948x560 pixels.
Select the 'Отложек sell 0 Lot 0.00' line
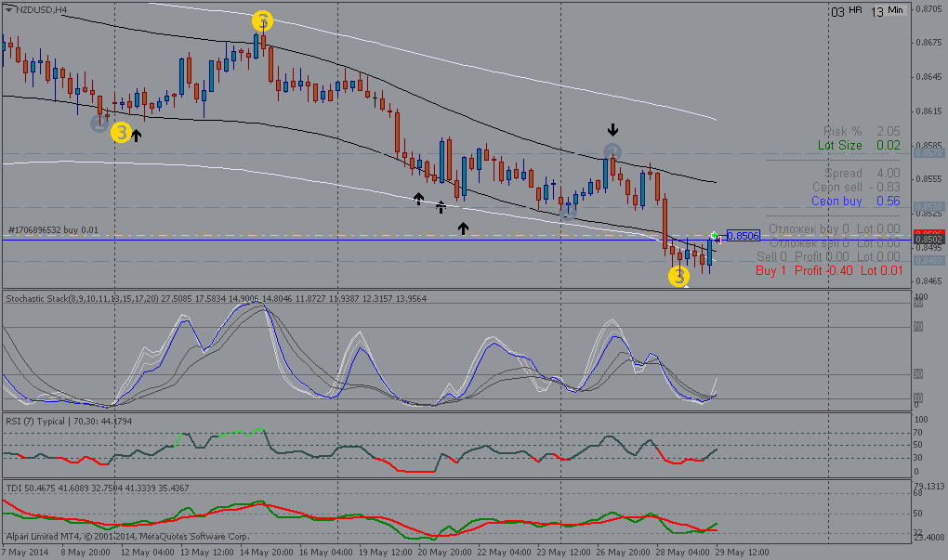[835, 242]
